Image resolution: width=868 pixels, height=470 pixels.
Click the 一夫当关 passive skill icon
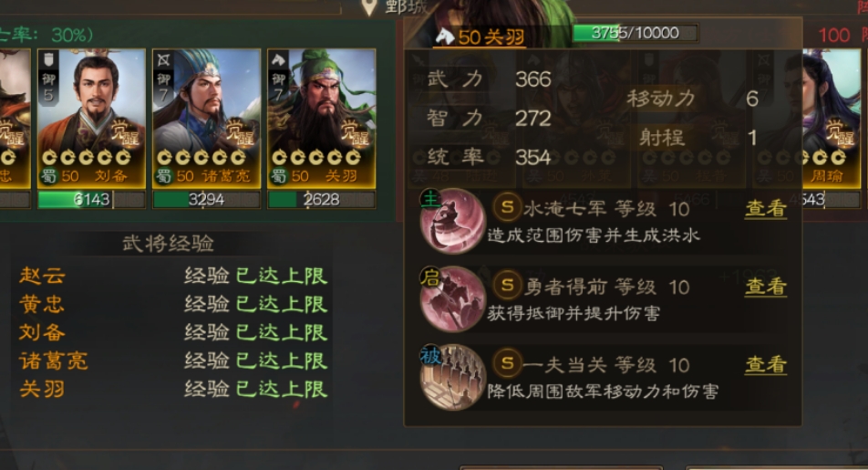(x=453, y=378)
